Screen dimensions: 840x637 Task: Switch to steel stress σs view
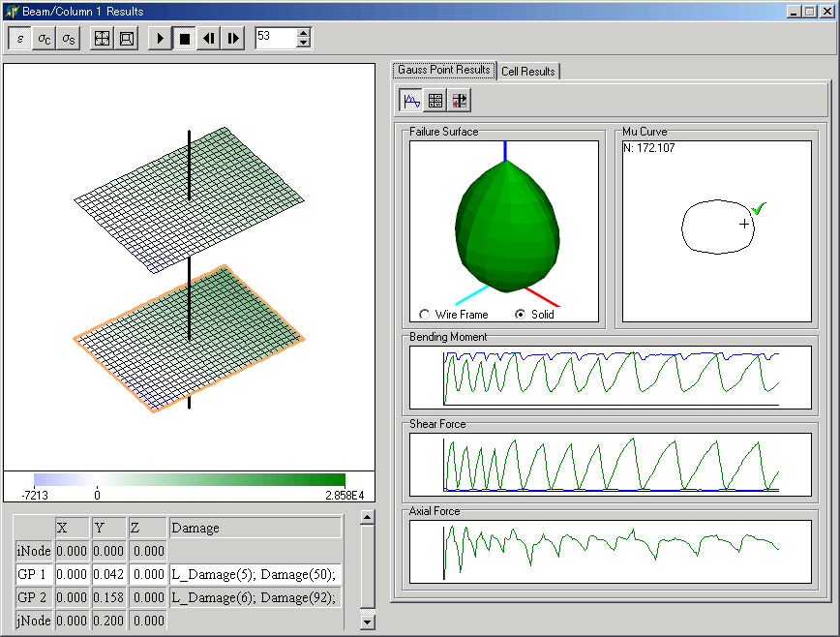point(68,39)
